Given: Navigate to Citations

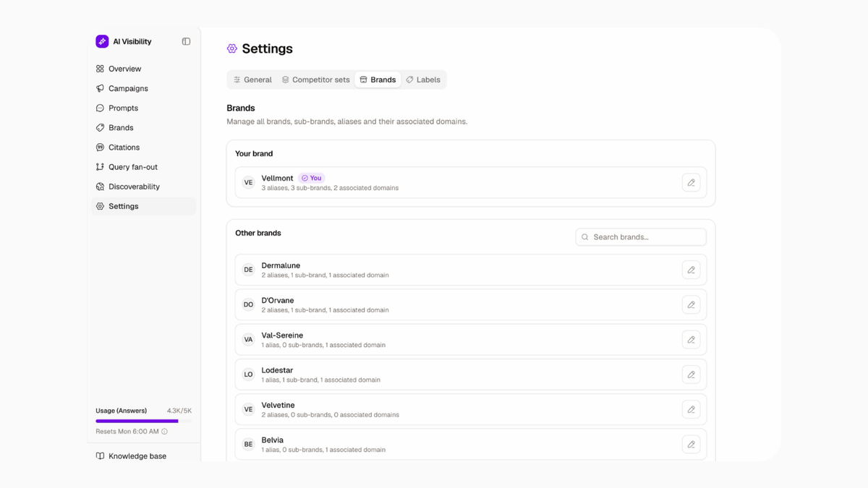Looking at the screenshot, I should coord(144,147).
